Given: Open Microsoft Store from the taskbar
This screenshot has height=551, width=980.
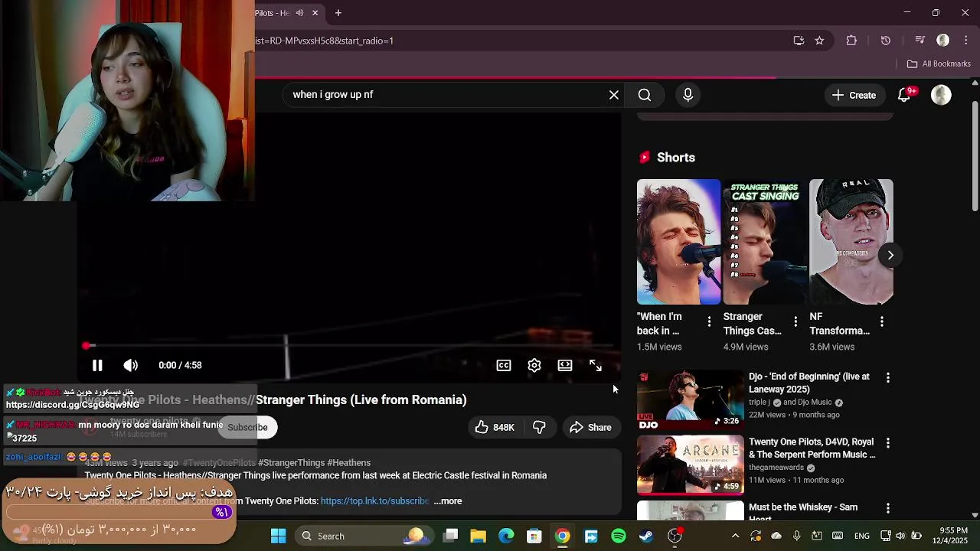Looking at the screenshot, I should coord(534,536).
